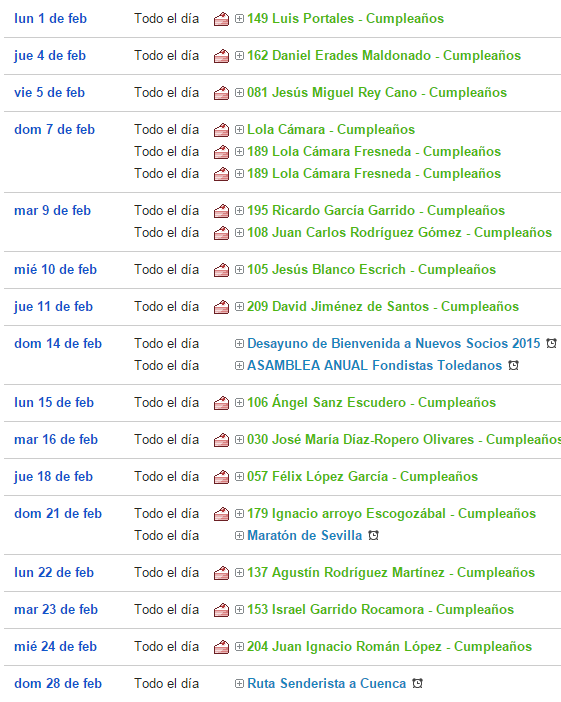The image size is (561, 702).
Task: Click the cake icon for 108 Juan Carlos Rodríguez Gómez
Action: click(x=221, y=233)
